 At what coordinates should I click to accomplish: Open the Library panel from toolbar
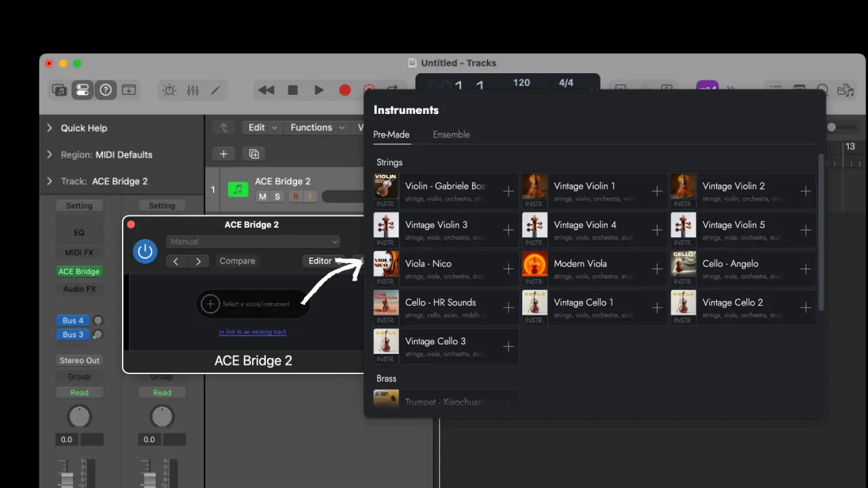click(60, 90)
